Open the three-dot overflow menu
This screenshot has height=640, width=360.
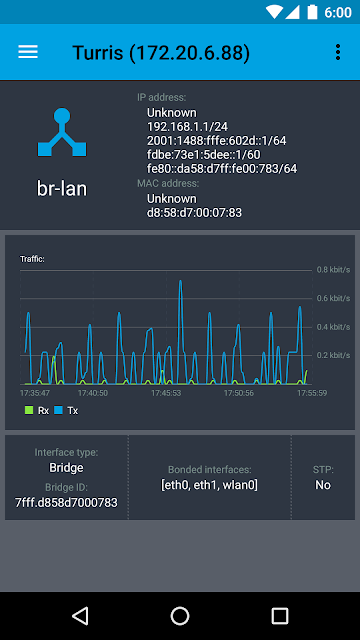click(x=338, y=52)
